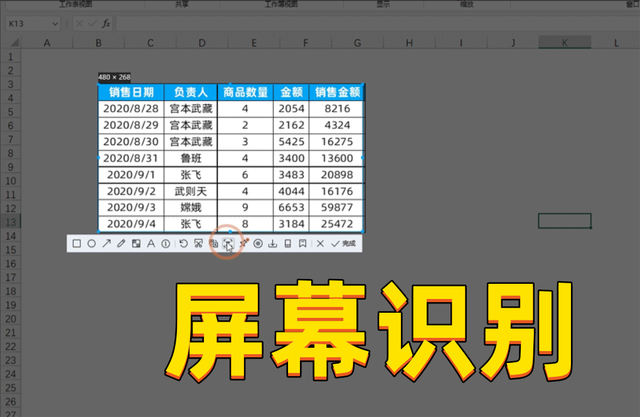The image size is (640, 417).
Task: Click the fx insert function icon
Action: (x=106, y=24)
